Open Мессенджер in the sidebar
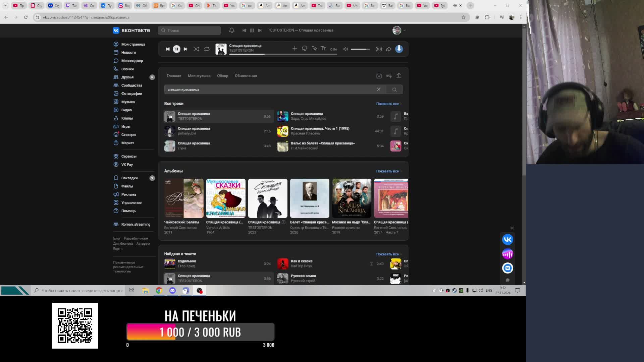This screenshot has height=362, width=644. point(132,61)
